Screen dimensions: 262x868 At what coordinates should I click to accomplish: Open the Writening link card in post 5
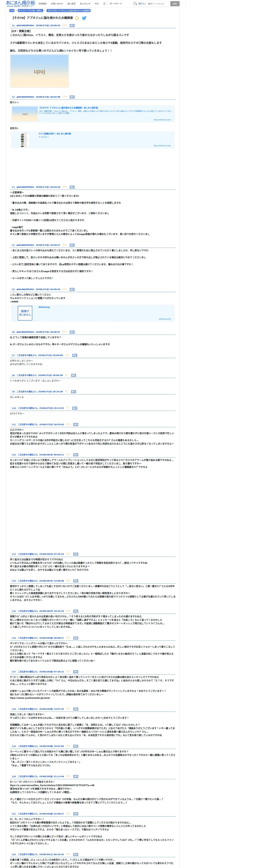[x=93, y=313]
